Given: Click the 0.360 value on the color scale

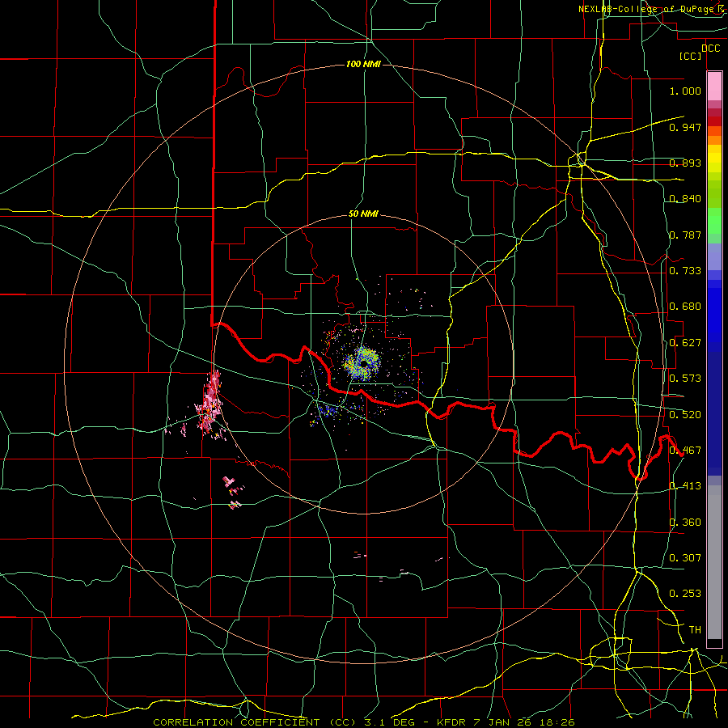Looking at the screenshot, I should click(x=685, y=523).
